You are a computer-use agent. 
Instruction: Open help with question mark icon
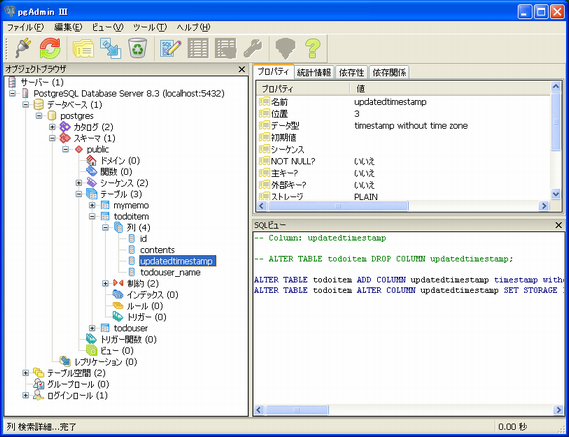pos(313,48)
